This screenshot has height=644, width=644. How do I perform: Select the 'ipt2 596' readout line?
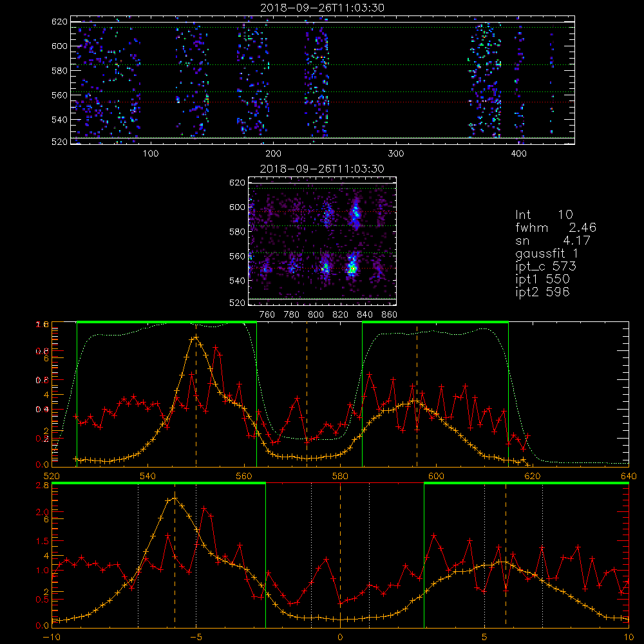point(542,292)
